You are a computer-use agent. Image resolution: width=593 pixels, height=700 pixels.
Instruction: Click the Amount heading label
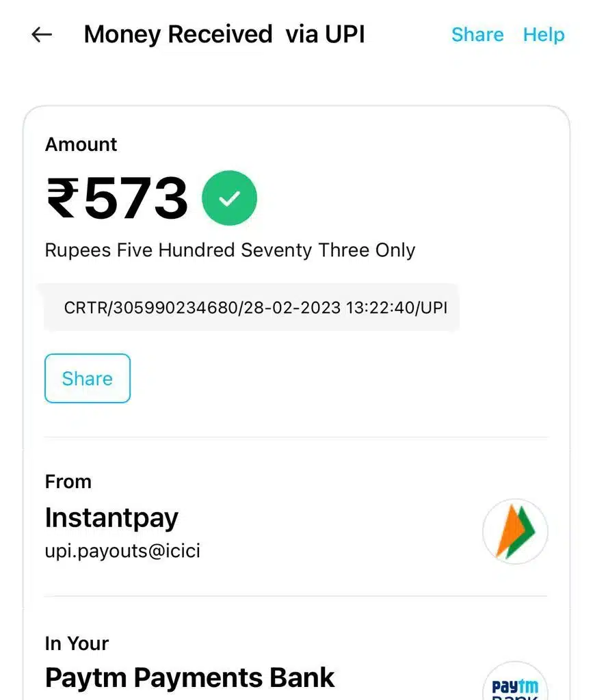pyautogui.click(x=81, y=144)
